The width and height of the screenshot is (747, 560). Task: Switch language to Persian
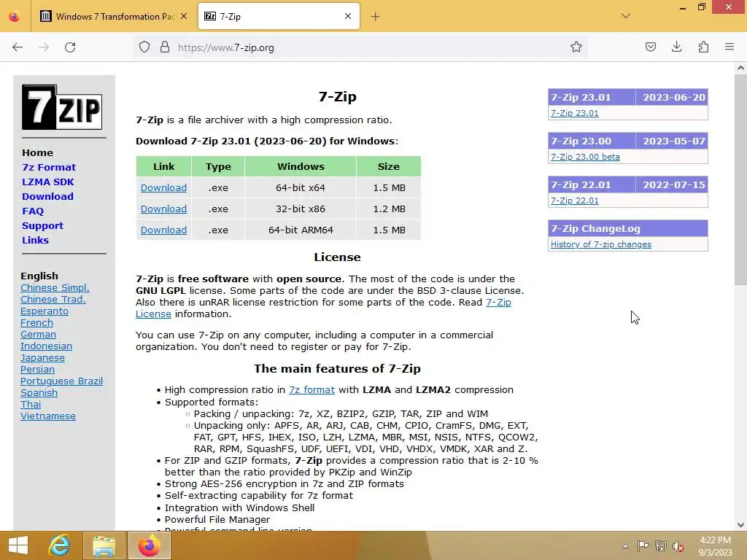click(x=37, y=369)
